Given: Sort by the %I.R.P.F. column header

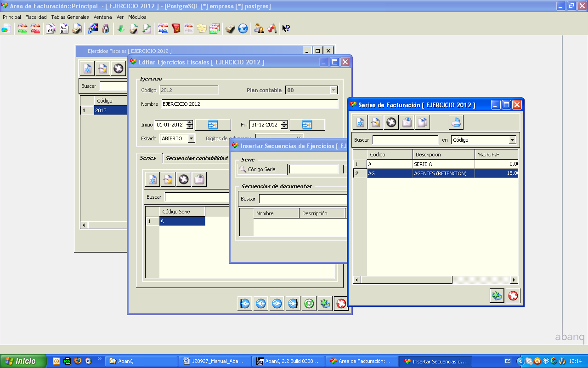Looking at the screenshot, I should click(x=497, y=155).
